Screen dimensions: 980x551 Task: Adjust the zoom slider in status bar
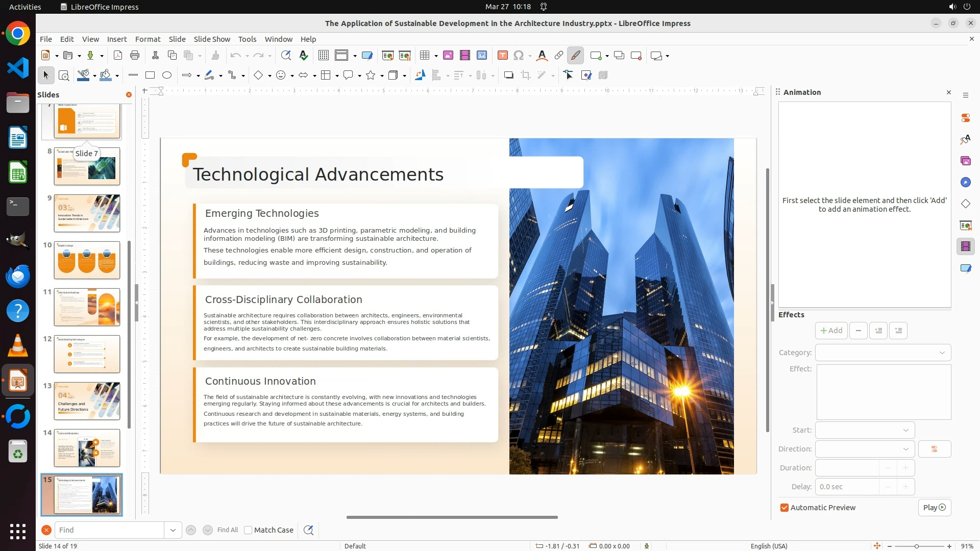[x=917, y=546]
